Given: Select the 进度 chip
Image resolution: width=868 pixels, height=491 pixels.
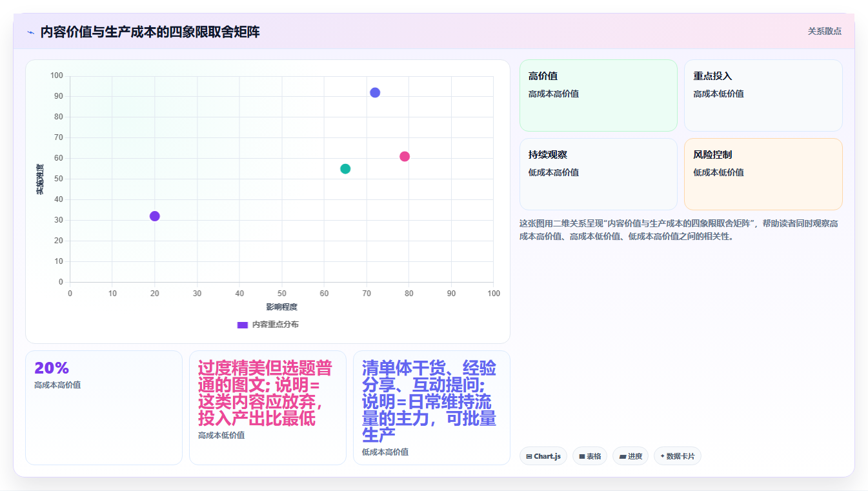Looking at the screenshot, I should click(x=631, y=456).
